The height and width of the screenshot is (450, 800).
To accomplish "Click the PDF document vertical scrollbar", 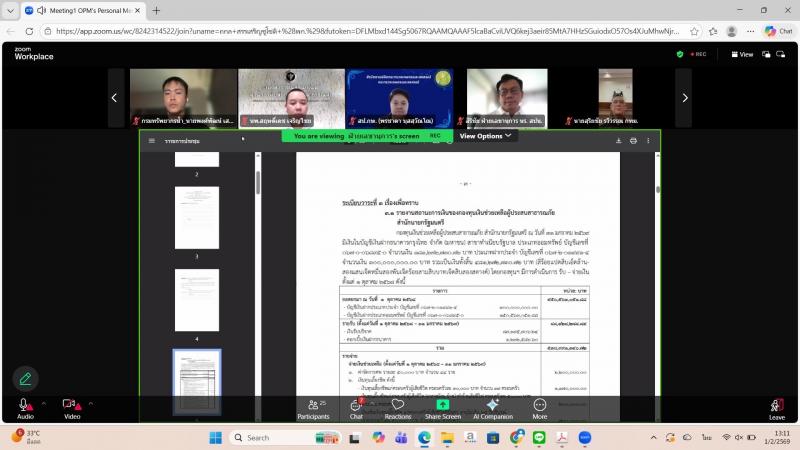I will tap(658, 189).
